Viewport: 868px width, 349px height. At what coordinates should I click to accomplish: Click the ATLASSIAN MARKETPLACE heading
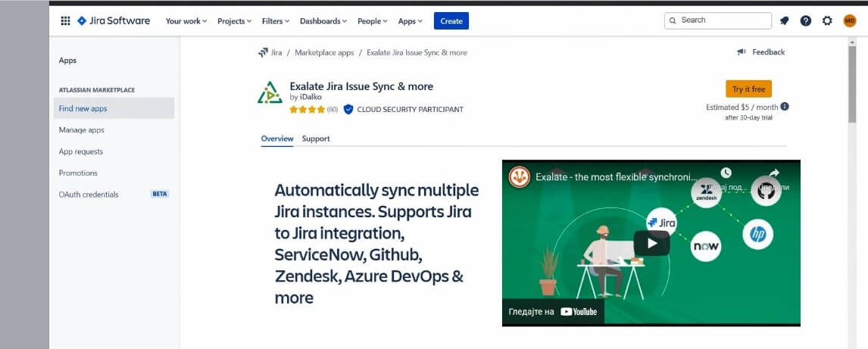click(97, 90)
